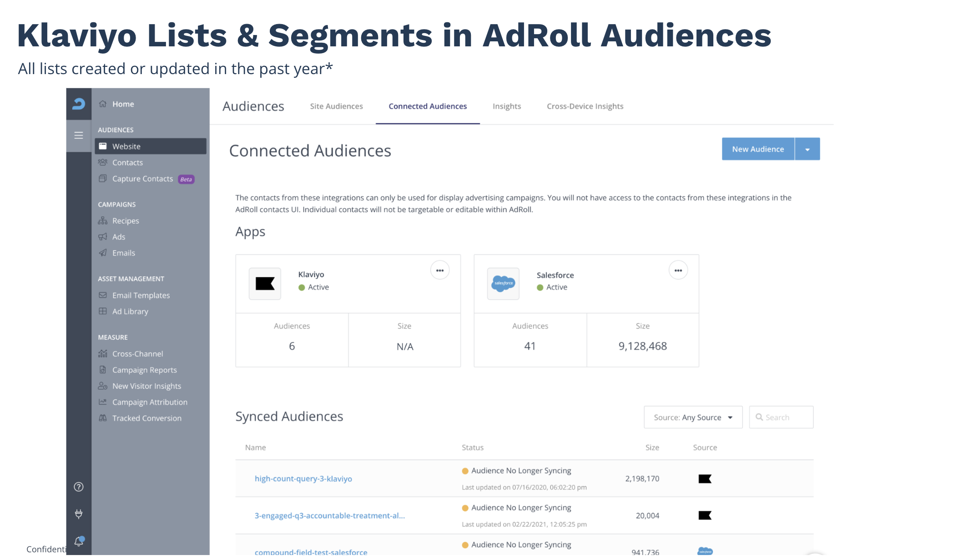Expand the New Audience dropdown arrow
This screenshot has height=560, width=969.
(807, 149)
